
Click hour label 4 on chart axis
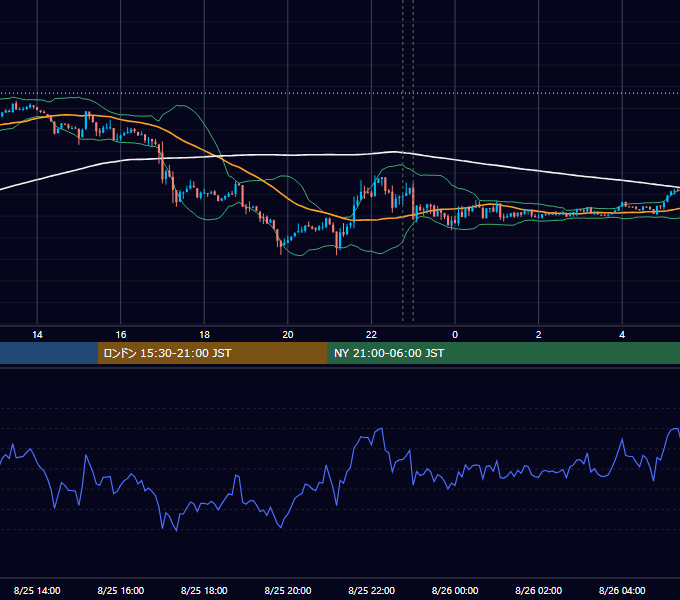point(622,335)
